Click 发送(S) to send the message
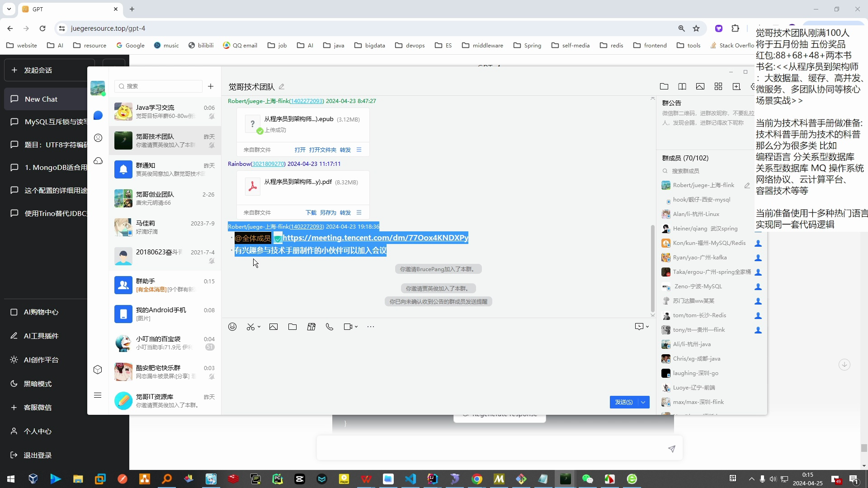This screenshot has width=868, height=488. 623,402
